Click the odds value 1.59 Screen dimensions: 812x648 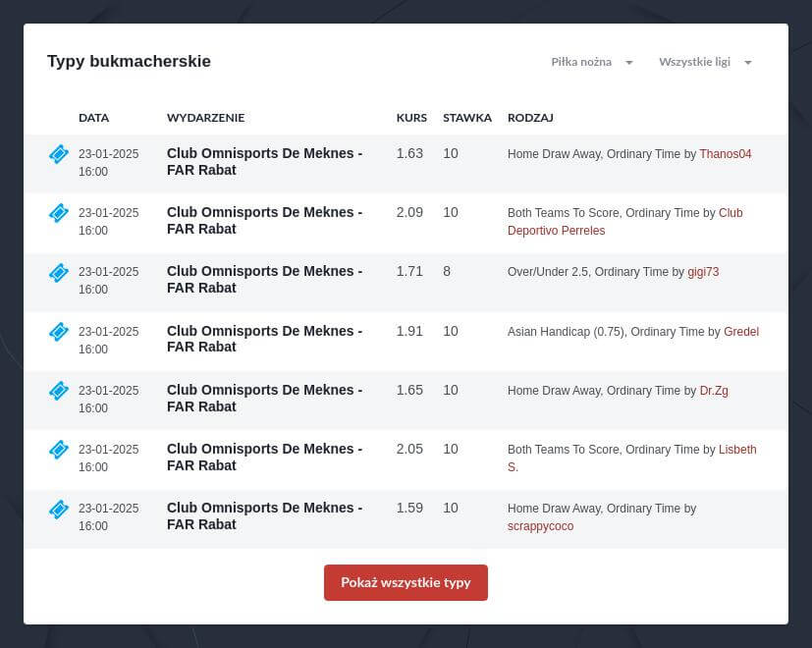[x=409, y=509]
